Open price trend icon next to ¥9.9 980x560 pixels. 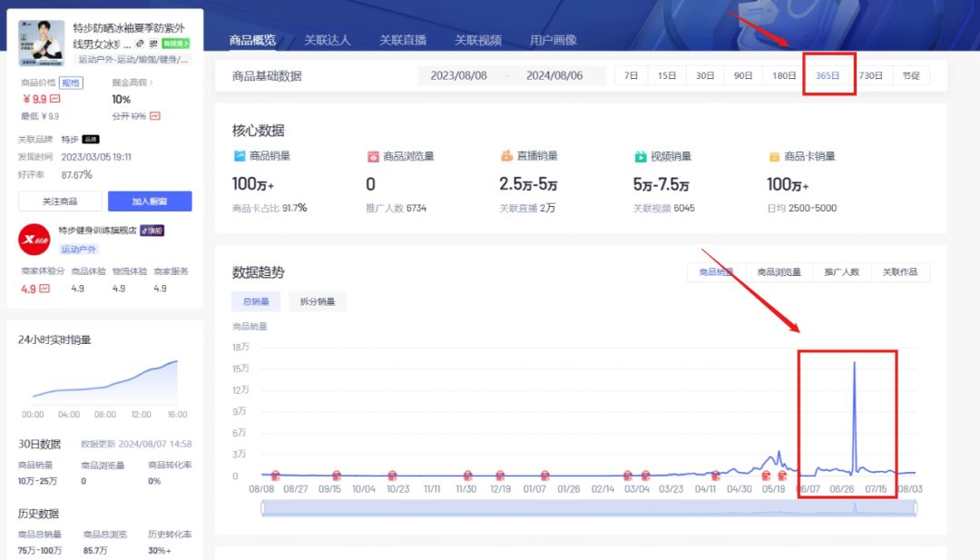pyautogui.click(x=55, y=99)
